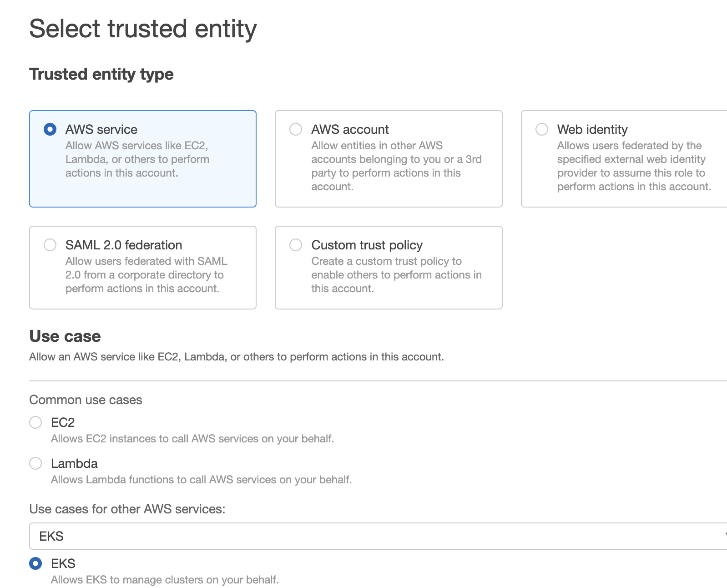This screenshot has width=727, height=588.
Task: Click the AWS service entity card
Action: click(142, 158)
